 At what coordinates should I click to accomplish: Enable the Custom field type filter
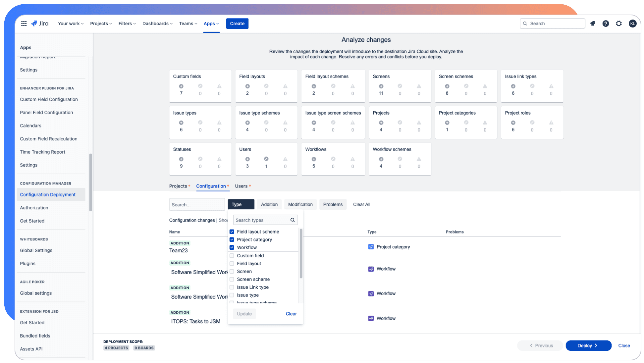(232, 255)
